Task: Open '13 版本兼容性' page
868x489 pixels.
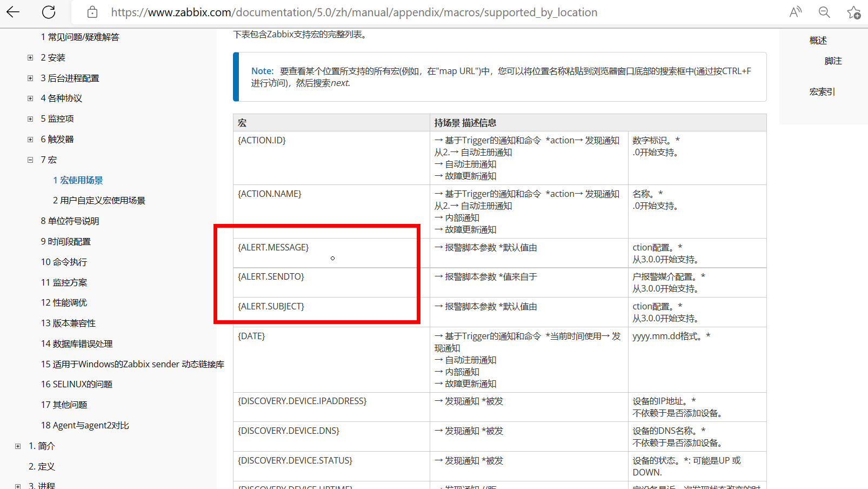Action: pyautogui.click(x=68, y=323)
